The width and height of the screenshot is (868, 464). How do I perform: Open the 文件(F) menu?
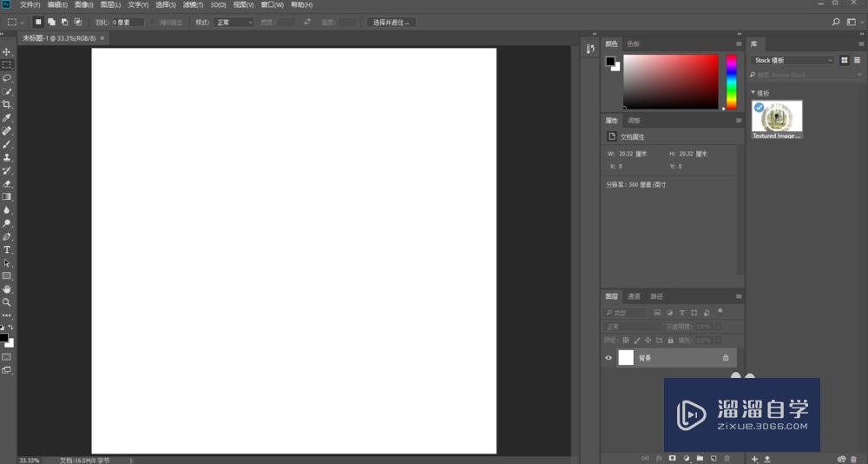pyautogui.click(x=30, y=4)
